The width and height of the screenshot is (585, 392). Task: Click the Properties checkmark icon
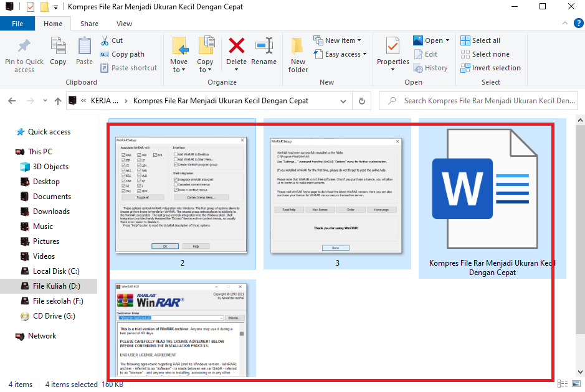pos(392,46)
